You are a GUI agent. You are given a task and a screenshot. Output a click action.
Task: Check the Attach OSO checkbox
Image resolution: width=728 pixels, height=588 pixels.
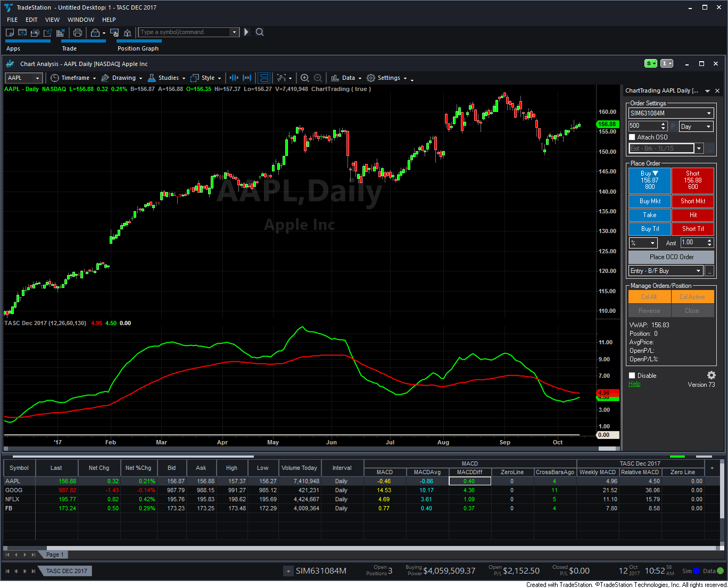[x=632, y=137]
